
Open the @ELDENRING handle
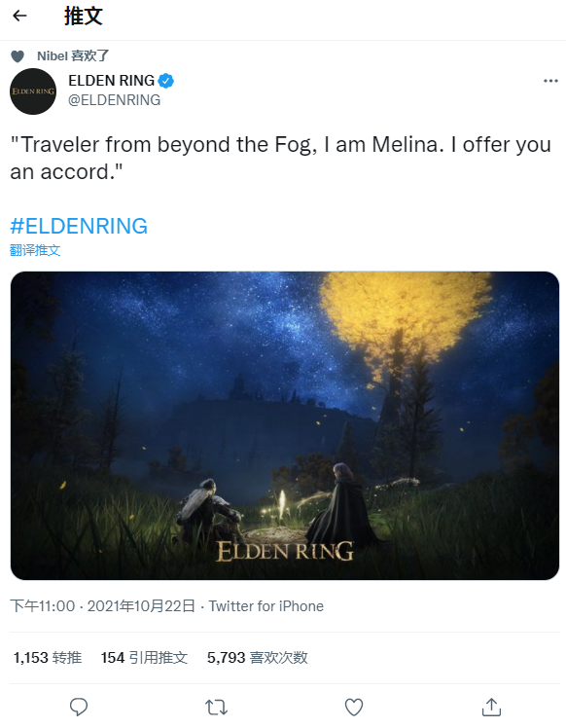tap(115, 100)
